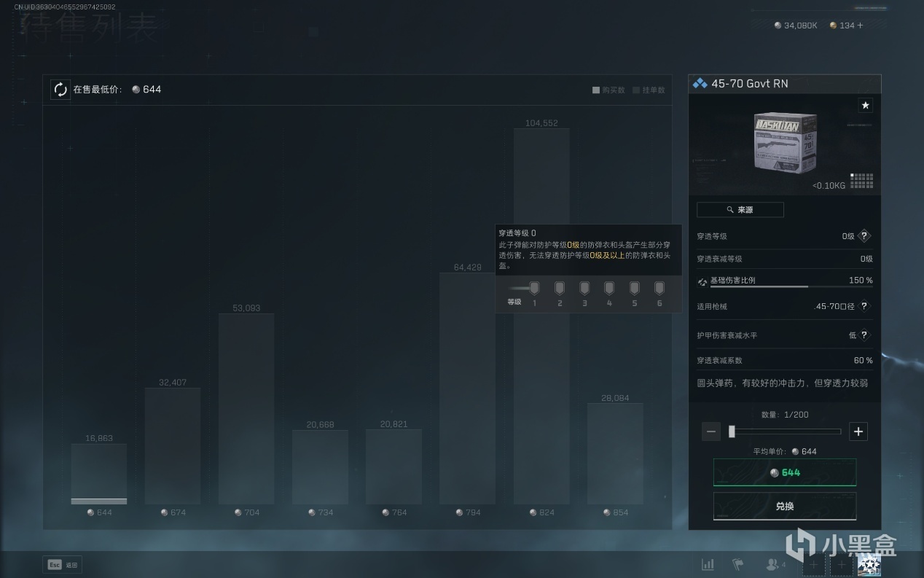Select the 674 price bar
924x578 pixels.
click(x=173, y=446)
